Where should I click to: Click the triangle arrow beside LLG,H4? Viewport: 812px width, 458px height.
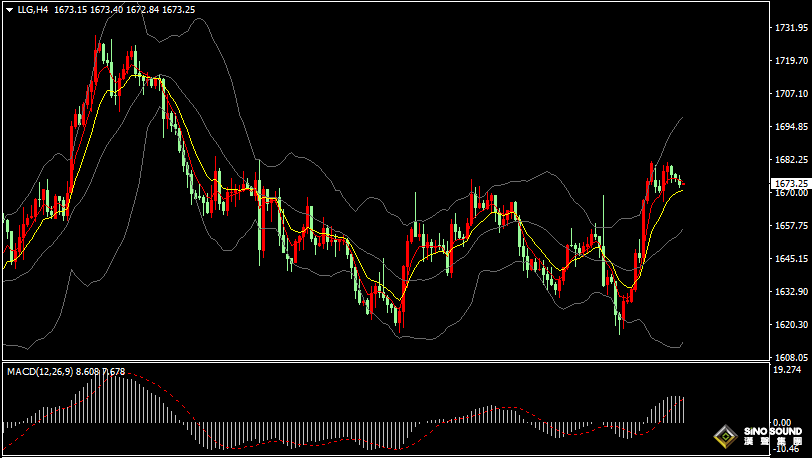9,10
